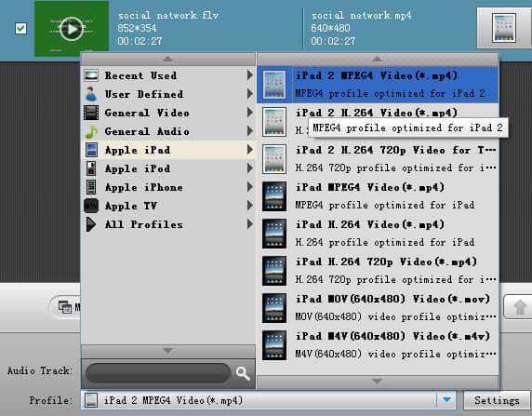Screen dimensions: 532x416
Task: Click the profile search input field
Action: 158,373
